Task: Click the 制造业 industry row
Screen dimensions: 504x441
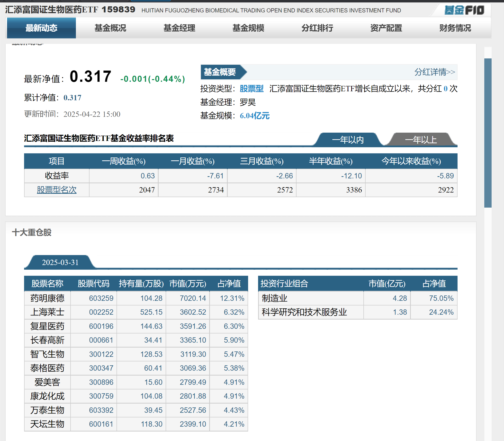Action: (275, 298)
